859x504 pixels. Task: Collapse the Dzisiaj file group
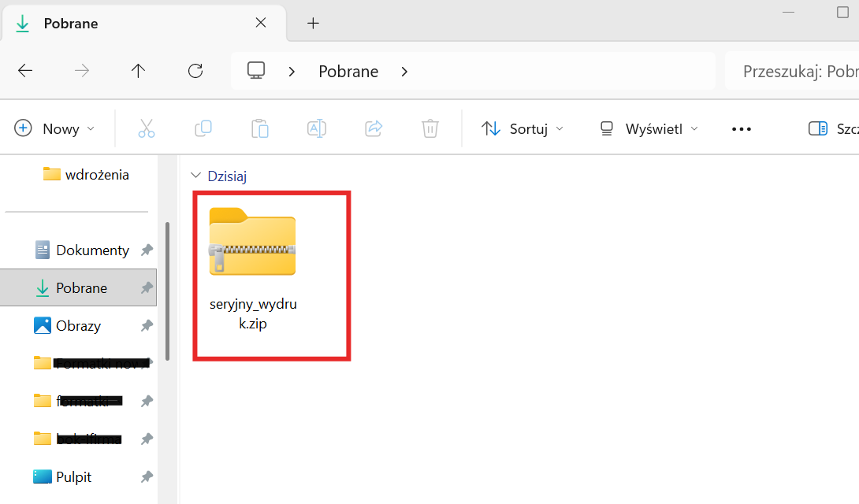tap(195, 176)
